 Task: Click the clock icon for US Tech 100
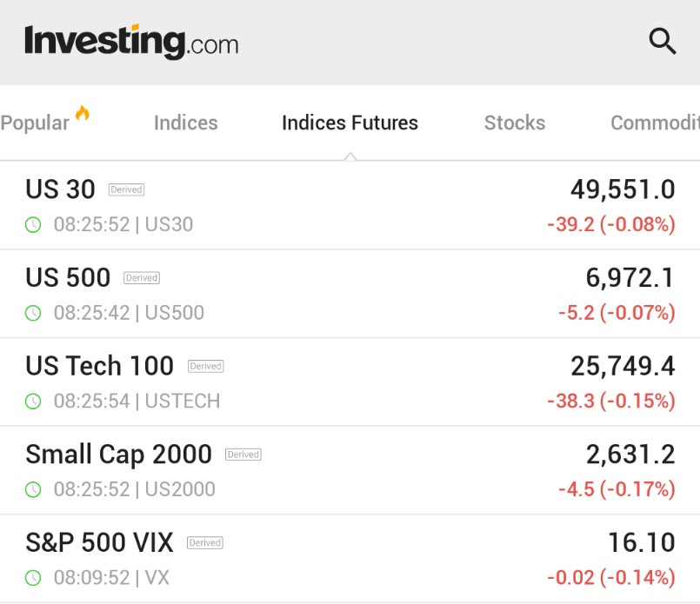(33, 402)
